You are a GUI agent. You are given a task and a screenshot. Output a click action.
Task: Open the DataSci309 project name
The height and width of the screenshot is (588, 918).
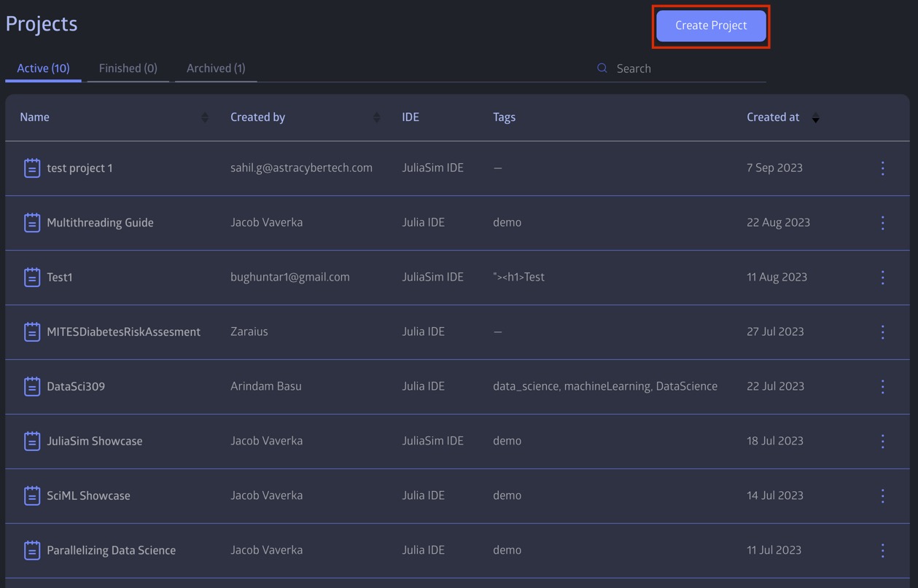coord(76,386)
